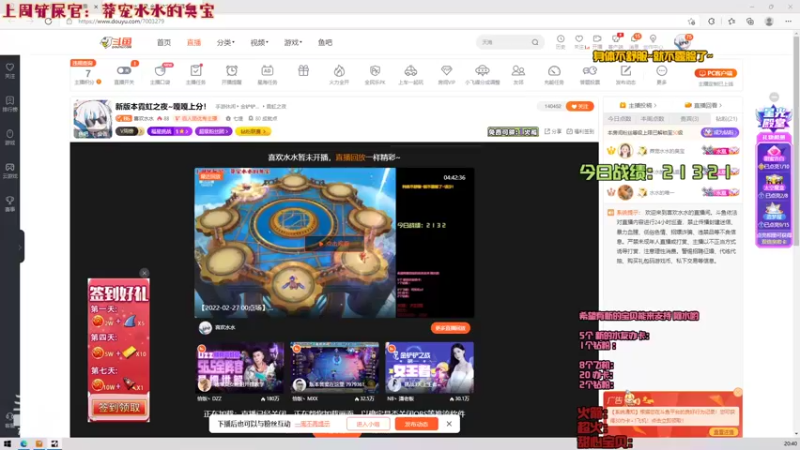The width and height of the screenshot is (800, 450).
Task: Click the magnifier search icon
Action: pyautogui.click(x=535, y=42)
